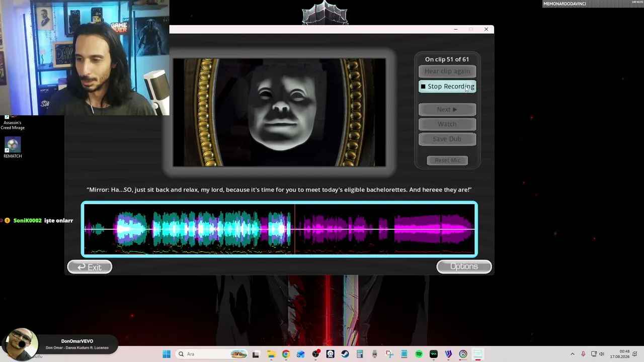644x362 pixels.
Task: Open the Windows Start menu
Action: pos(167,354)
